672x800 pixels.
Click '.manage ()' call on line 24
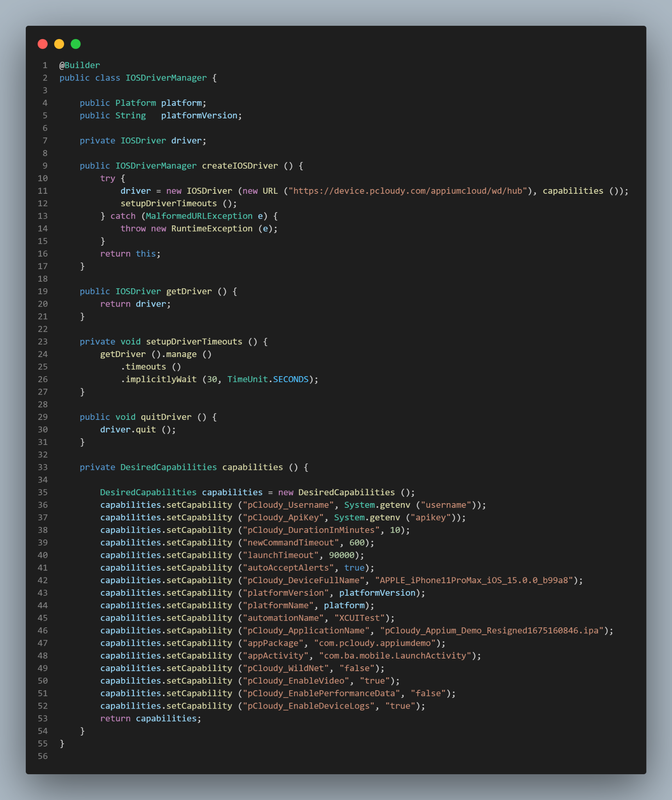tap(186, 354)
